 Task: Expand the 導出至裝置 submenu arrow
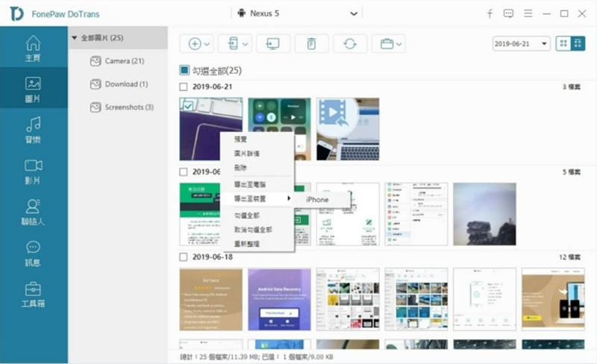click(x=289, y=198)
